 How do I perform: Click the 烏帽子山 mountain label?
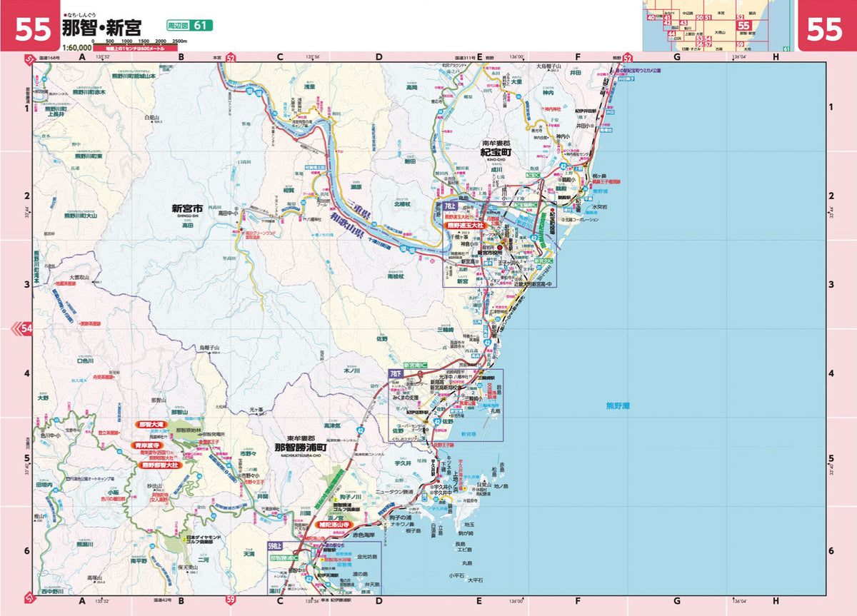(x=209, y=347)
